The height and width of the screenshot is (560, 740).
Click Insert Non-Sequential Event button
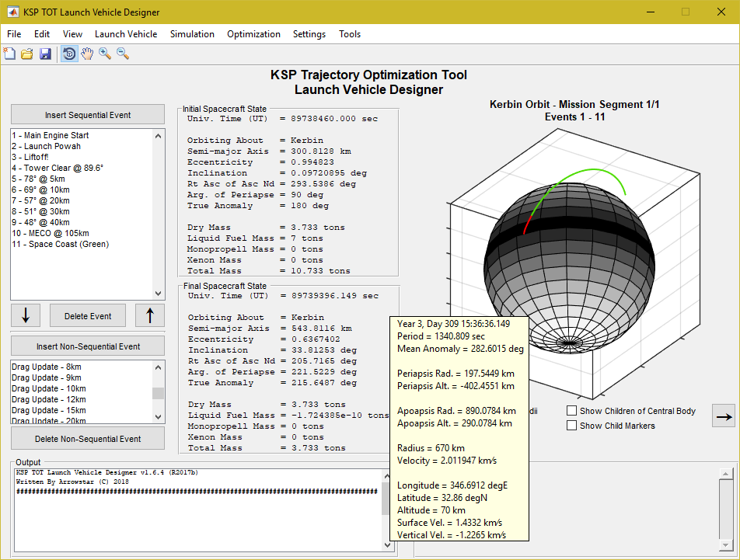(88, 346)
